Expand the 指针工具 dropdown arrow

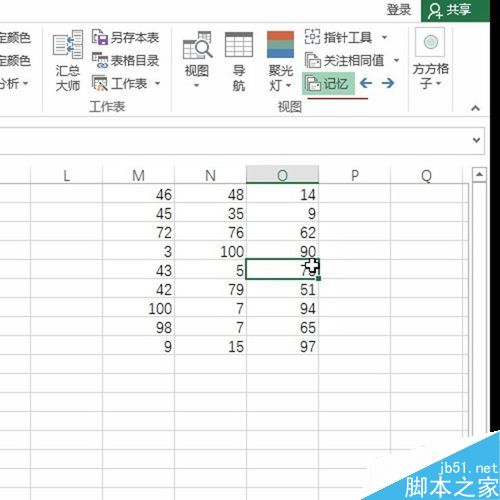pos(384,37)
